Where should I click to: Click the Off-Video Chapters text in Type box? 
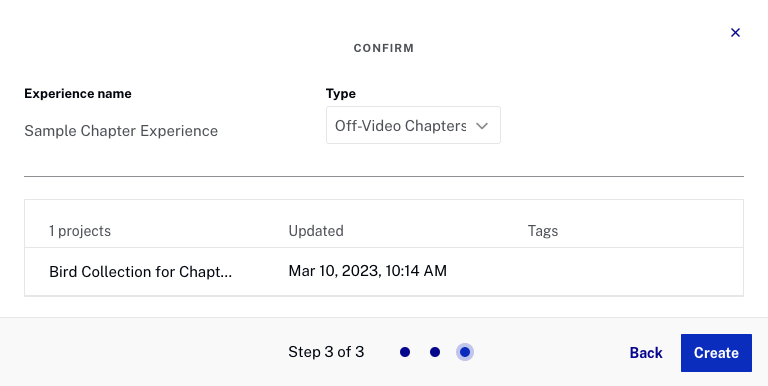pyautogui.click(x=400, y=126)
